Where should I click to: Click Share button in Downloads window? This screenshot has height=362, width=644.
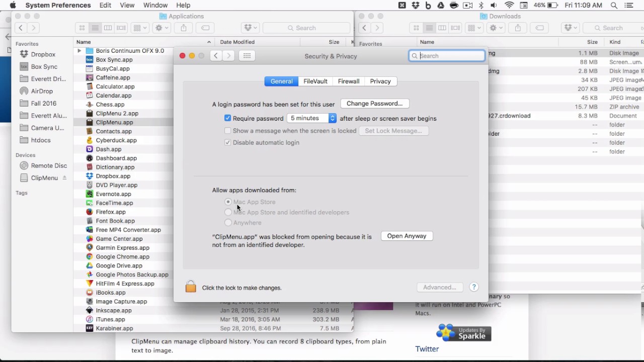(x=518, y=28)
